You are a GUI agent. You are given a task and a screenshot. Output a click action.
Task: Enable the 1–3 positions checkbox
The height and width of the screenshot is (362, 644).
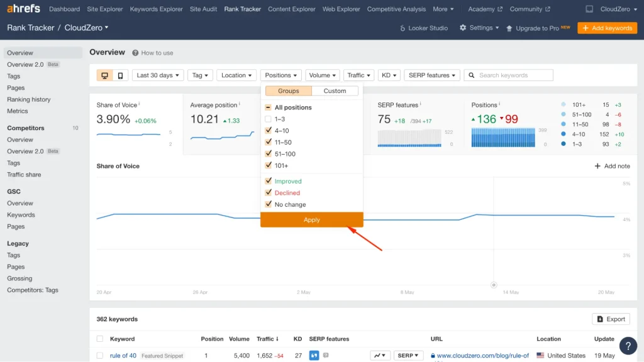[x=269, y=118]
